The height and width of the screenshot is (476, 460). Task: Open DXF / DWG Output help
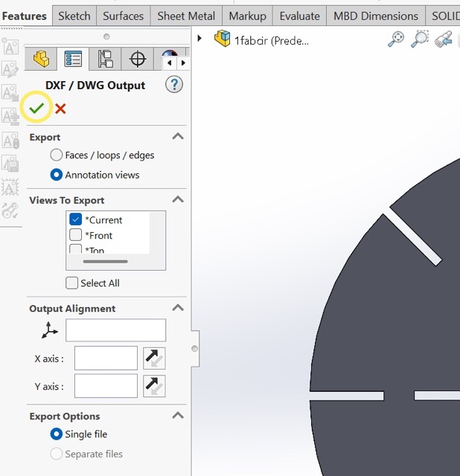tap(174, 84)
